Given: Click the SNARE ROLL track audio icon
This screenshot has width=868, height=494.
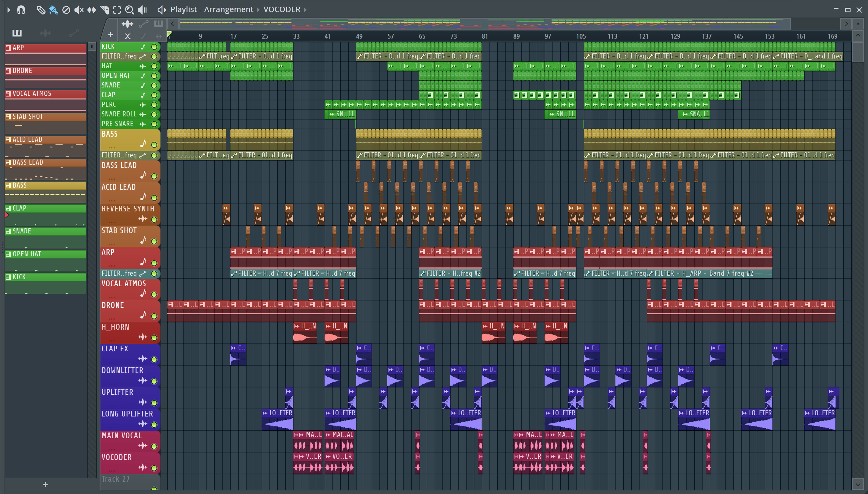Looking at the screenshot, I should point(143,114).
